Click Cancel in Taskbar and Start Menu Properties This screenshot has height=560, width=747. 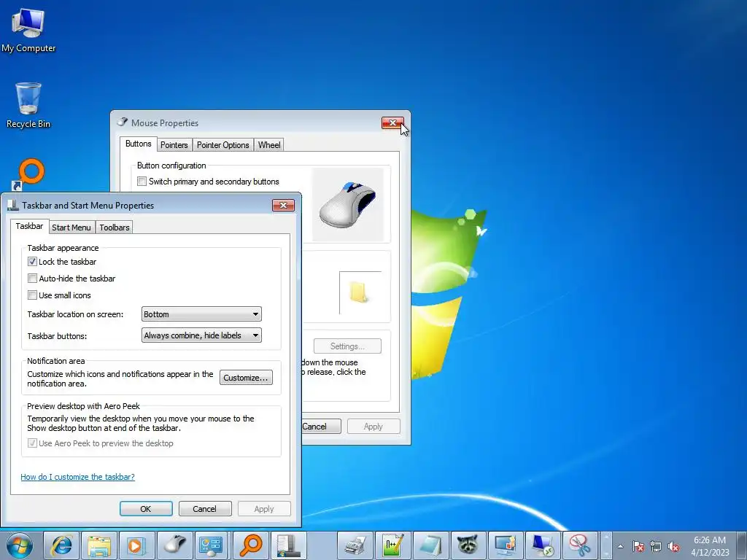coord(205,508)
